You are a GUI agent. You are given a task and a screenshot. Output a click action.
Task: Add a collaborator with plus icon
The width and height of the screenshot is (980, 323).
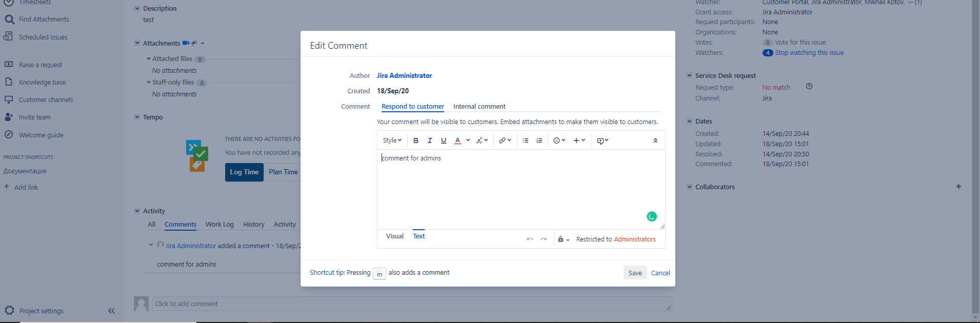[958, 187]
